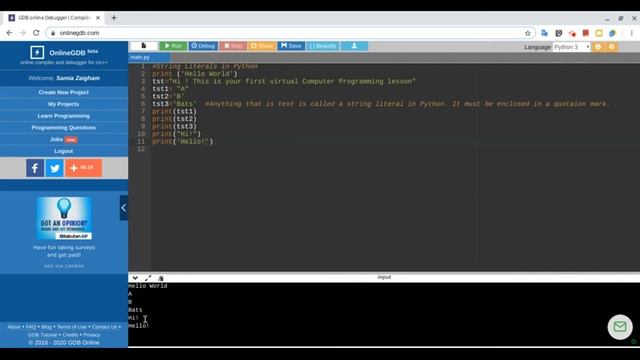Bookmark this page with the star icon
The height and width of the screenshot is (360, 640).
pos(527,33)
